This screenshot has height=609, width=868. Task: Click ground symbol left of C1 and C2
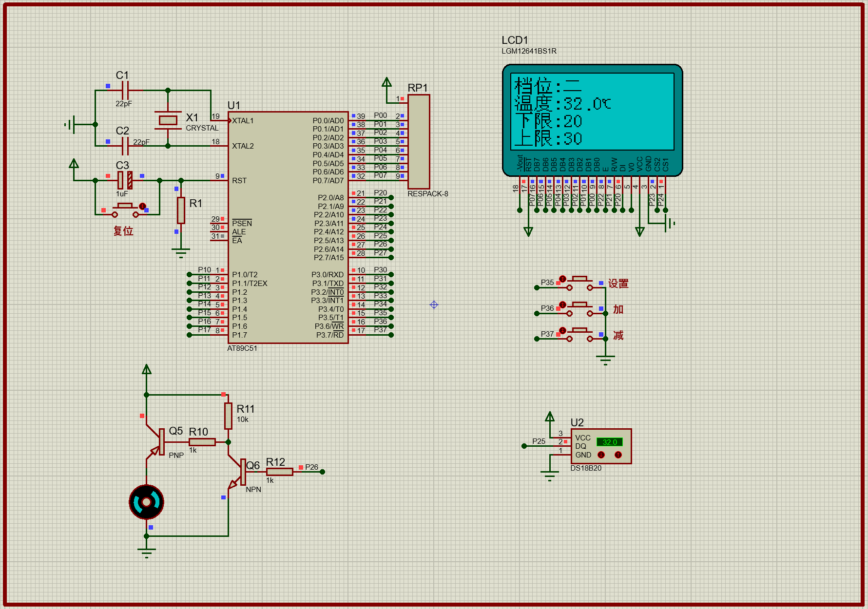(70, 124)
